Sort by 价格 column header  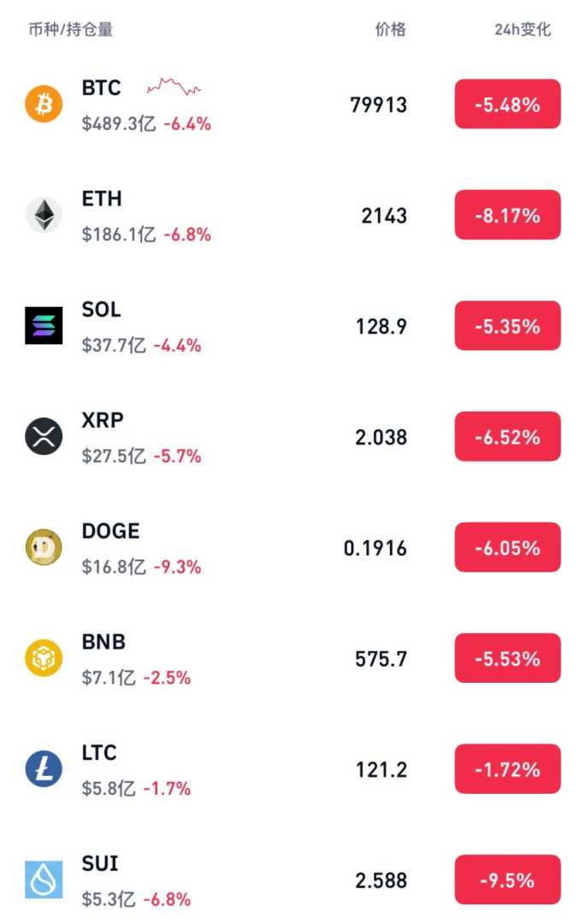tap(390, 30)
